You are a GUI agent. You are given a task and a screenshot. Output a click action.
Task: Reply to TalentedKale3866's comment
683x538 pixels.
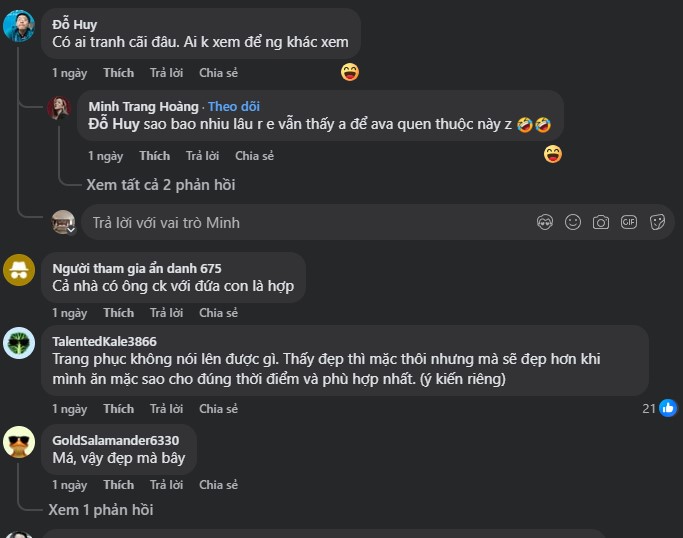(x=166, y=409)
